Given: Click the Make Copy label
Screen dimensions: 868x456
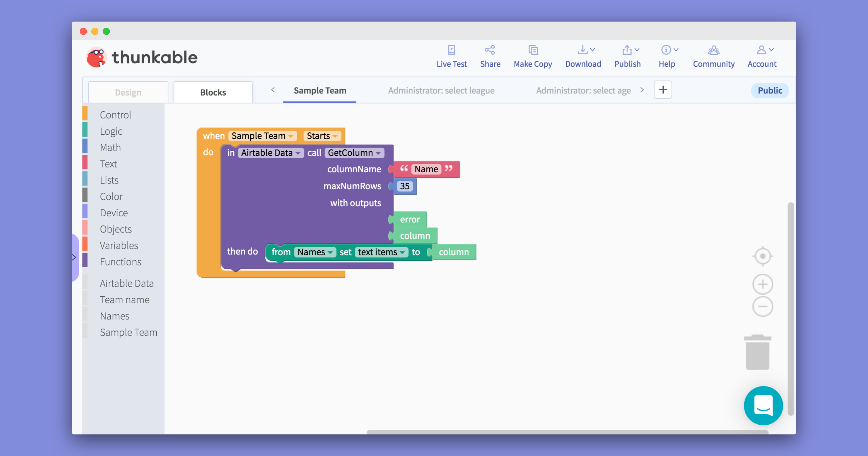Looking at the screenshot, I should click(533, 64).
